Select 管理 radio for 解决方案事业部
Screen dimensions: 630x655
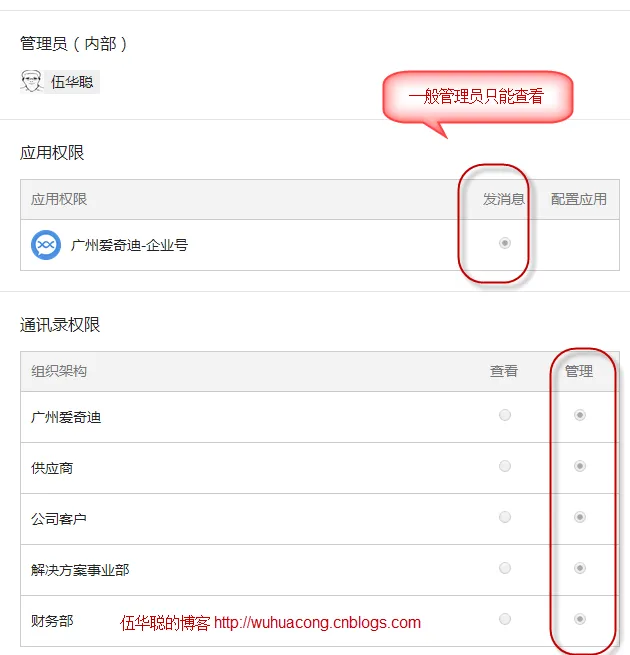579,568
